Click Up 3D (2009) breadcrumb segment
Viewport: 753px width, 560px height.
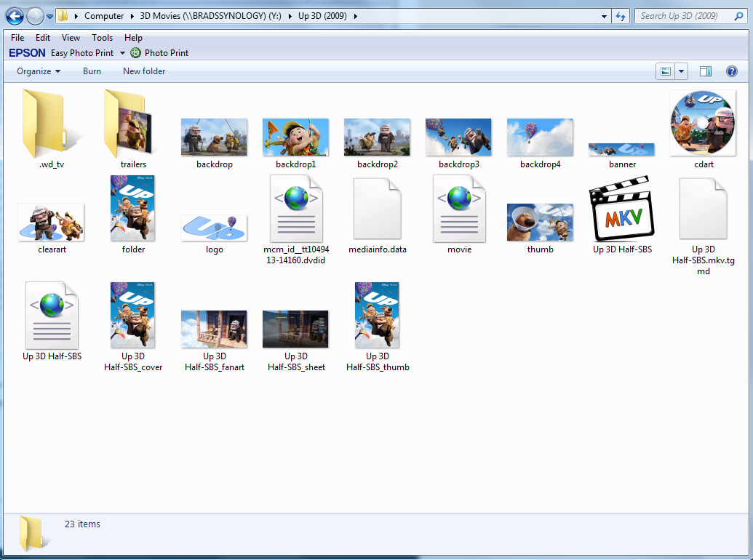click(322, 16)
